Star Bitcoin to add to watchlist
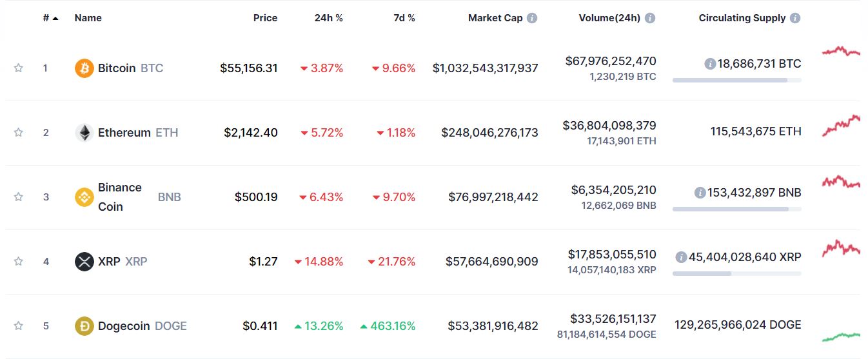The width and height of the screenshot is (868, 359). click(19, 68)
